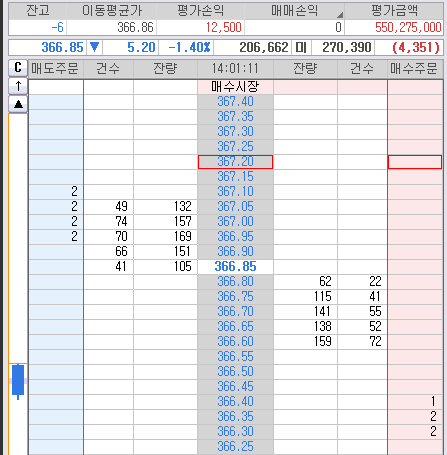Click the 잔고 balance value -6
The height and width of the screenshot is (455, 447).
point(37,27)
